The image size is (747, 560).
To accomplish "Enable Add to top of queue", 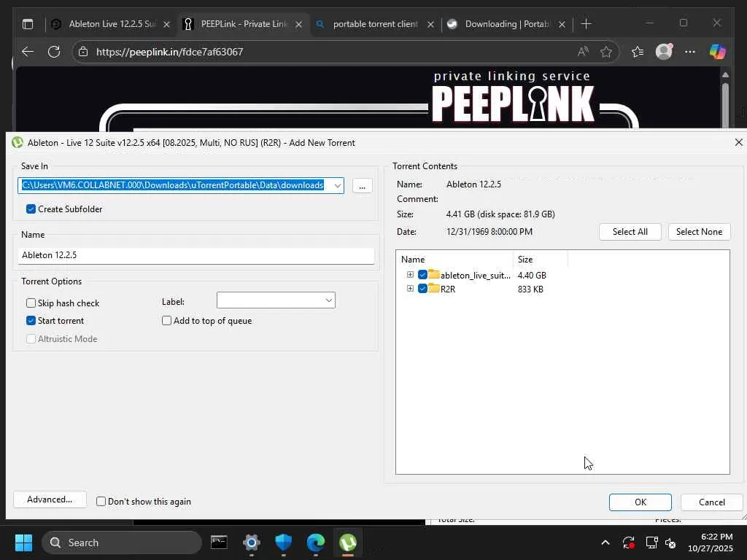I will pyautogui.click(x=167, y=321).
